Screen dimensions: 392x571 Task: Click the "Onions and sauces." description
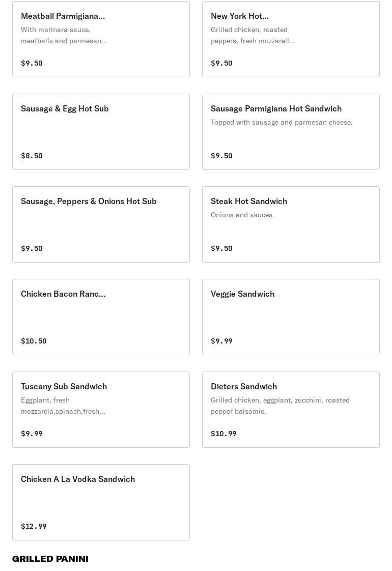pyautogui.click(x=242, y=215)
